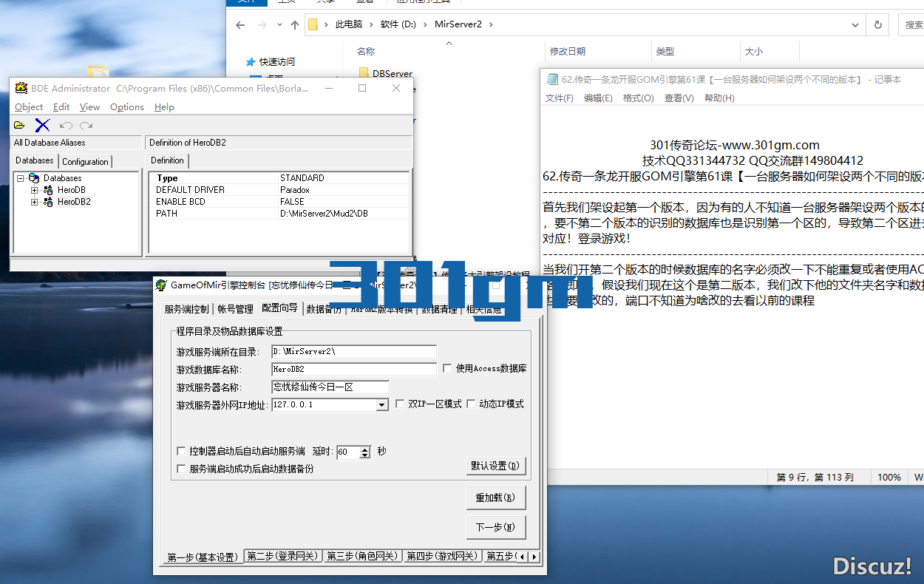Expand the HeroDB tree node

point(35,190)
